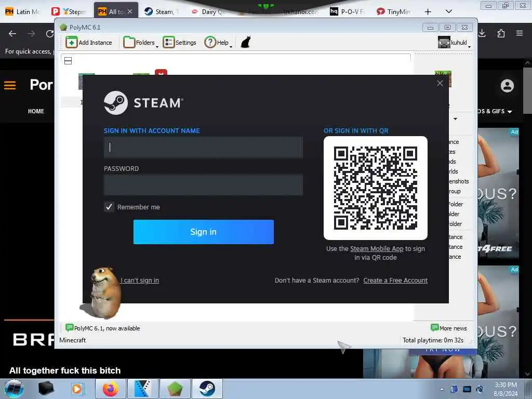Click the Ad badge on the upper advertisement
The width and height of the screenshot is (532, 399).
click(514, 131)
